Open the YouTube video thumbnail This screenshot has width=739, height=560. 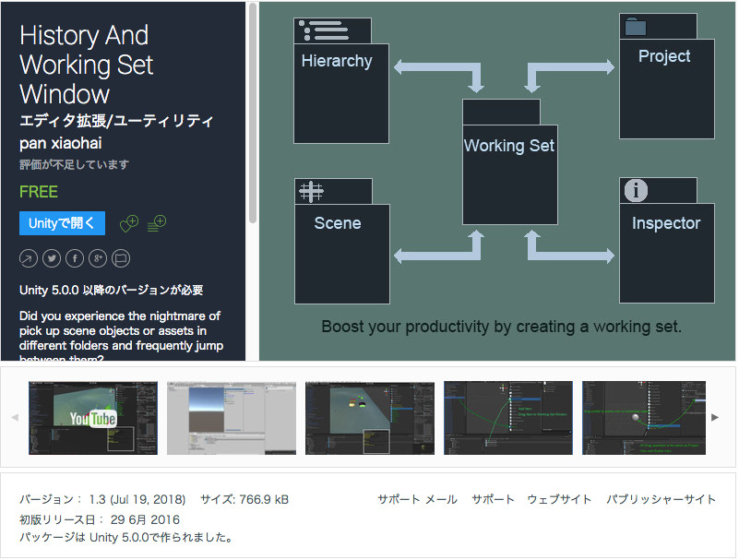click(x=93, y=418)
